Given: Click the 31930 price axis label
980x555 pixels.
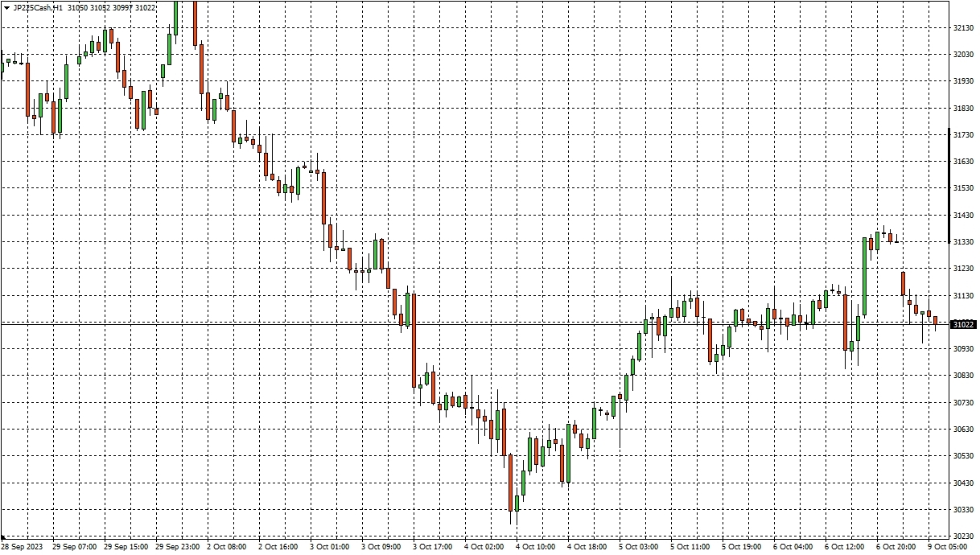Looking at the screenshot, I should (x=963, y=81).
